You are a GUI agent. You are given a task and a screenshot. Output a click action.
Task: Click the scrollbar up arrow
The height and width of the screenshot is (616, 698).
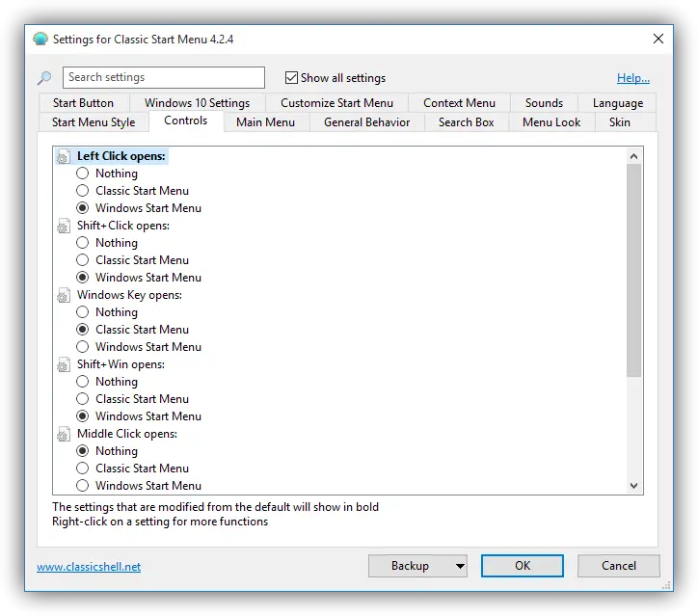click(x=634, y=156)
